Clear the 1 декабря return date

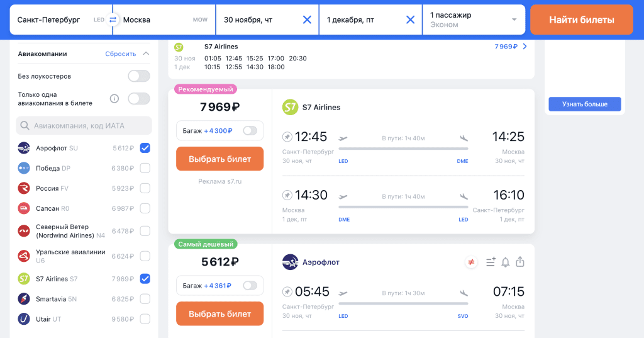click(410, 20)
